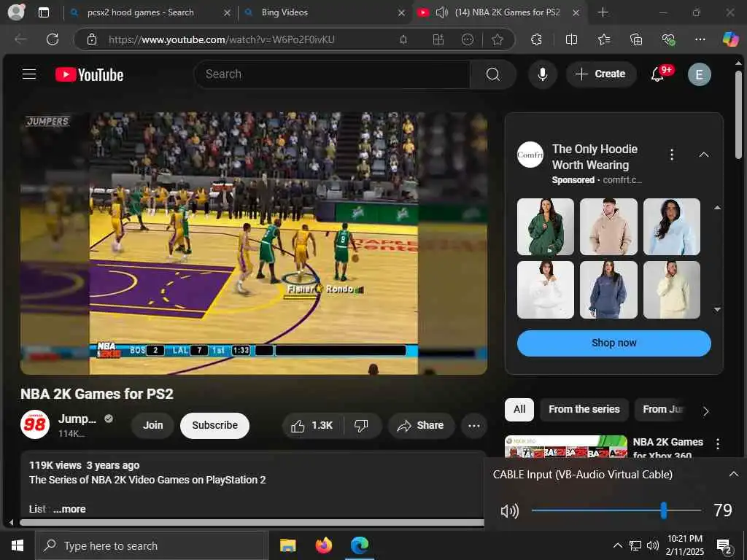View site information via the lock icon
747x560 pixels.
point(92,39)
